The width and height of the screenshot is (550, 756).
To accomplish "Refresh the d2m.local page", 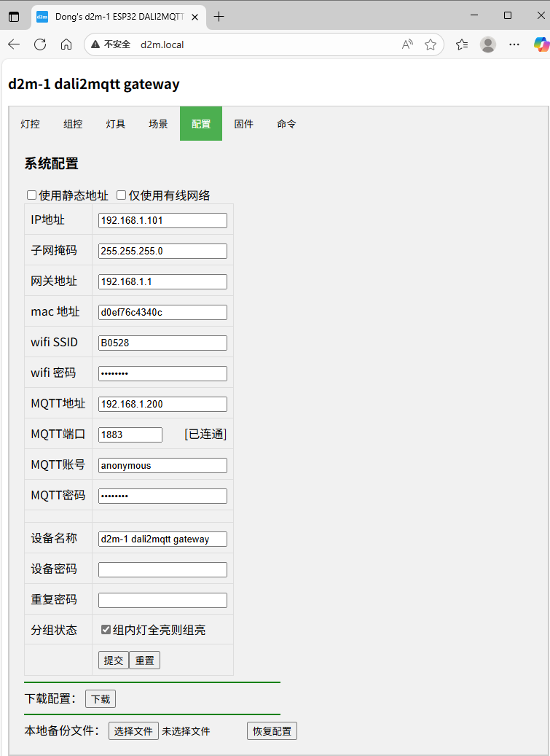I will click(40, 44).
